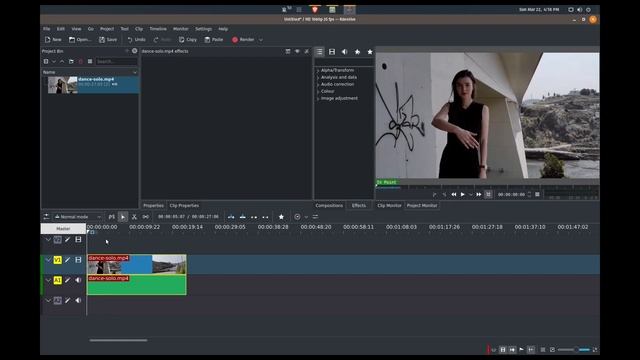Viewport: 640px width, 360px height.
Task: Collapse the A1 track with its chevron
Action: [x=48, y=280]
